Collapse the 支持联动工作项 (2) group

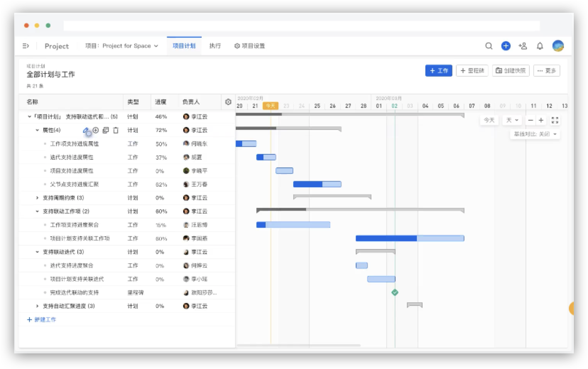pos(37,211)
